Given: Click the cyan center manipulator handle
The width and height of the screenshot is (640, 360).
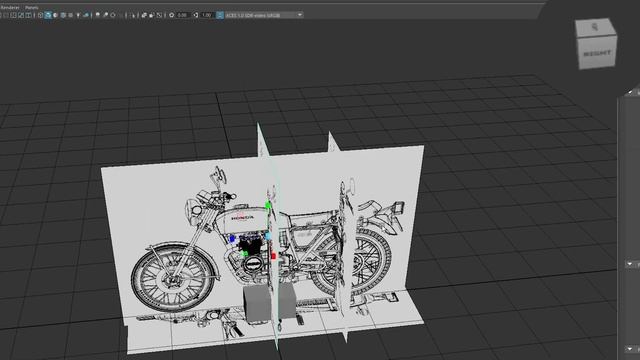Looking at the screenshot, I should (x=268, y=236).
